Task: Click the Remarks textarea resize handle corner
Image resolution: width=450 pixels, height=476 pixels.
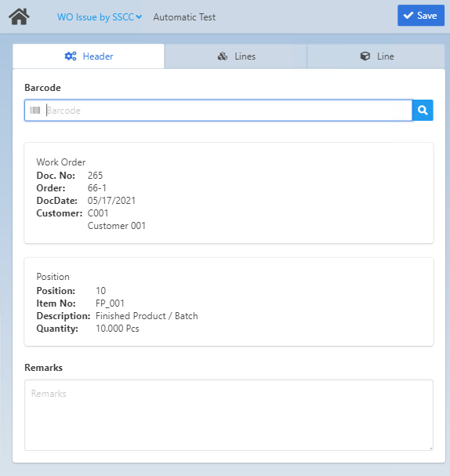Action: click(x=431, y=449)
